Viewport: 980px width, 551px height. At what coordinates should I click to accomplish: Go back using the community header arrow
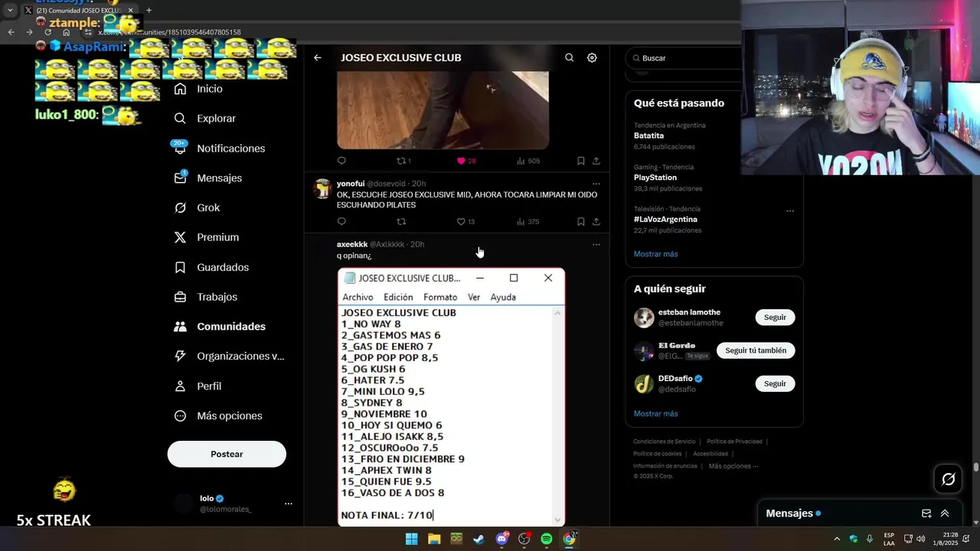point(317,57)
